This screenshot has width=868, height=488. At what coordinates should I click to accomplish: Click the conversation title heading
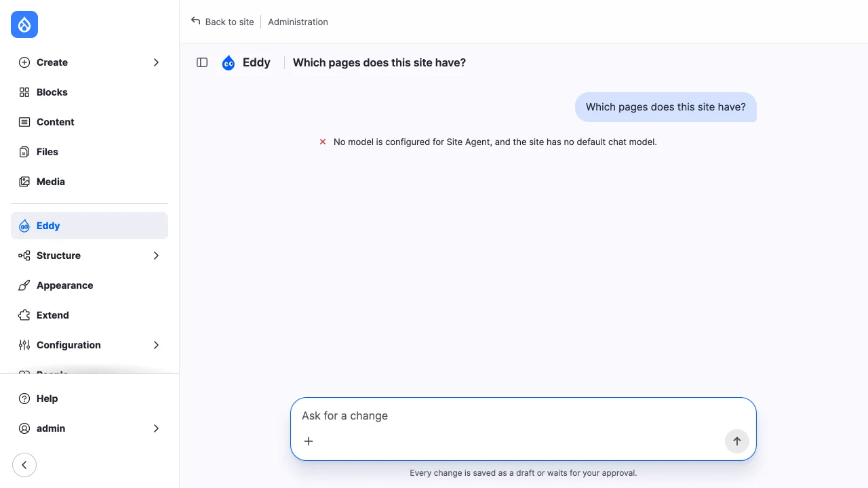379,62
